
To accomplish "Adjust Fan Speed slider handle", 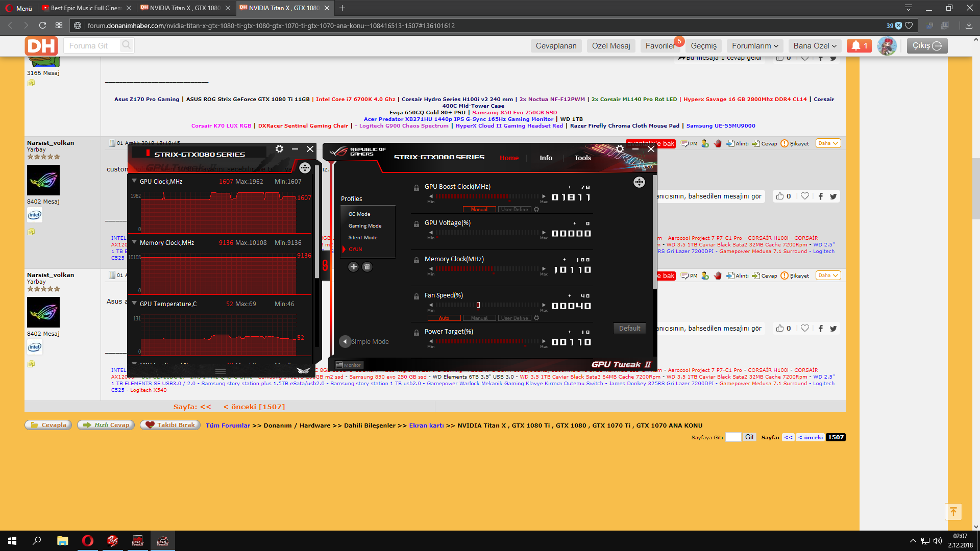I will pos(478,305).
